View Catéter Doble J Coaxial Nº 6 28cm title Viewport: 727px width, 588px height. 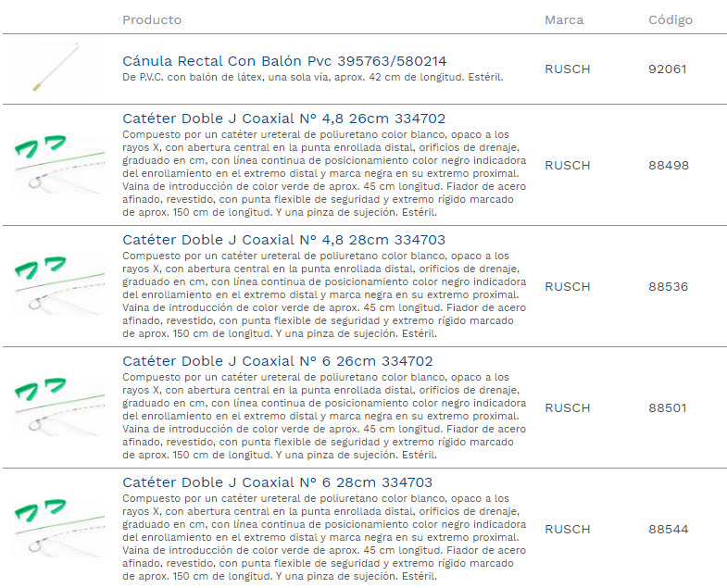point(277,482)
